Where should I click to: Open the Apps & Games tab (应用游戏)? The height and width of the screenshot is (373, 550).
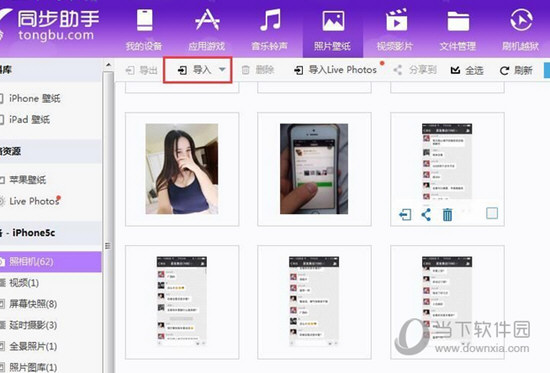[207, 30]
